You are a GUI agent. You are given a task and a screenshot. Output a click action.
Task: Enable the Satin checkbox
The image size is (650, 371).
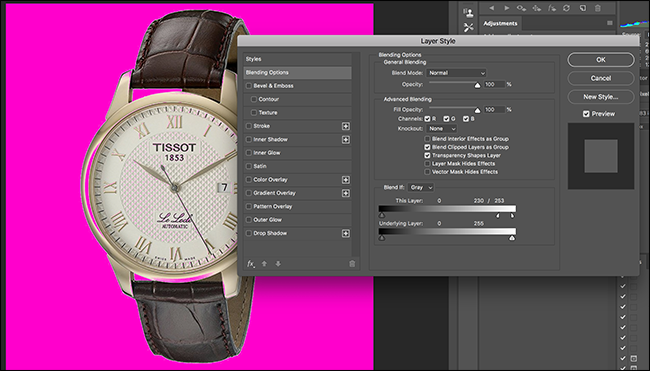click(249, 166)
